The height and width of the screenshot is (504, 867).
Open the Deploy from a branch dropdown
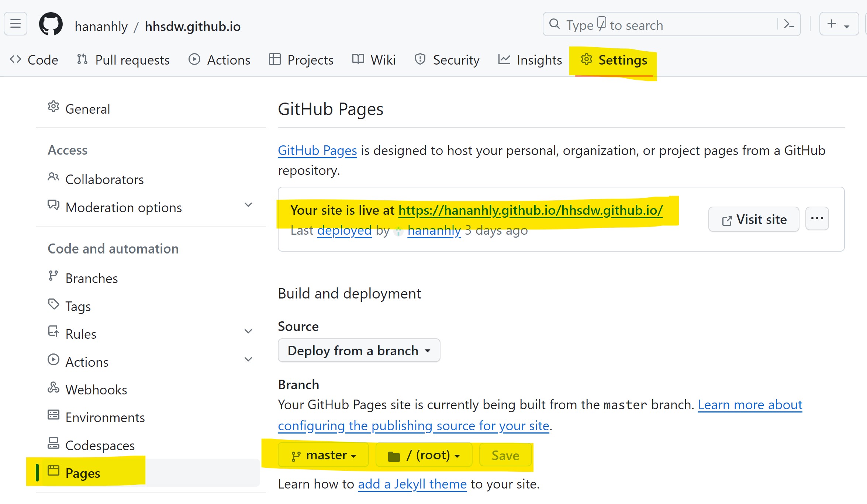coord(358,350)
